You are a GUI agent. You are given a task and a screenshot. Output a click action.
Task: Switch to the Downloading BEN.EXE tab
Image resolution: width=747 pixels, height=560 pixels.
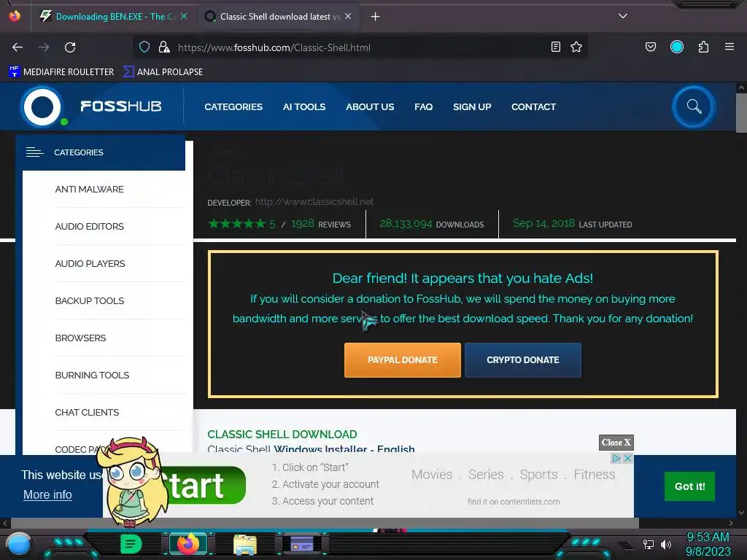113,17
